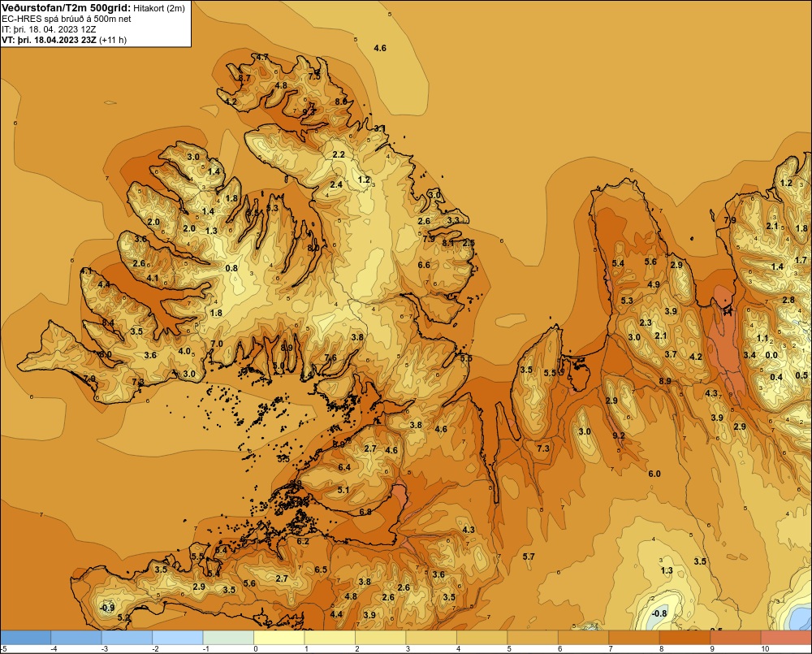Click the legend label '0'
The height and width of the screenshot is (654, 812).
tap(255, 649)
